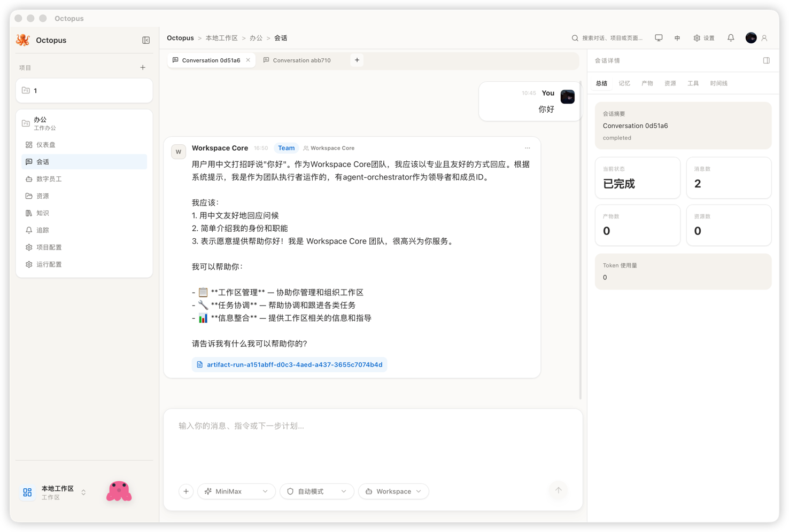This screenshot has width=789, height=532.
Task: Click the user profile outline icon
Action: point(764,38)
